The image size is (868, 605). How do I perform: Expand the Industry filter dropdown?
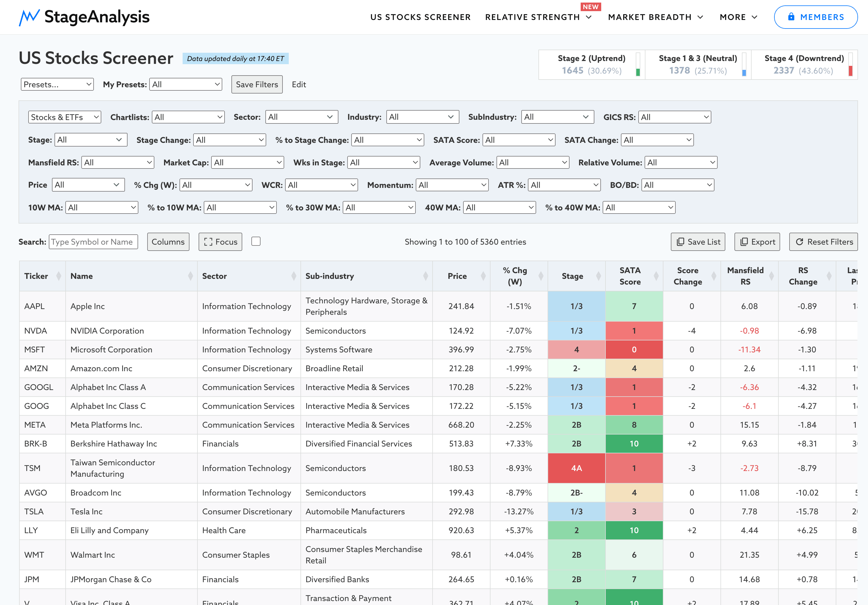click(x=423, y=117)
